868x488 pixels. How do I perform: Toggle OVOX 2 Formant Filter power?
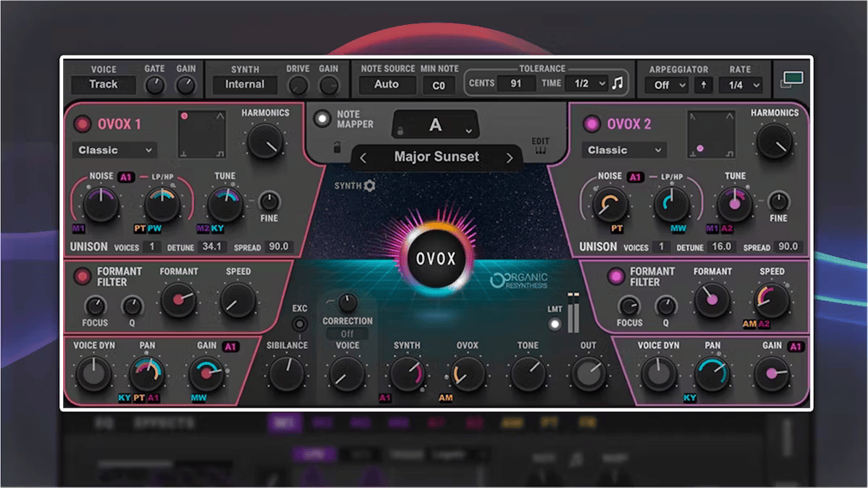[x=616, y=276]
